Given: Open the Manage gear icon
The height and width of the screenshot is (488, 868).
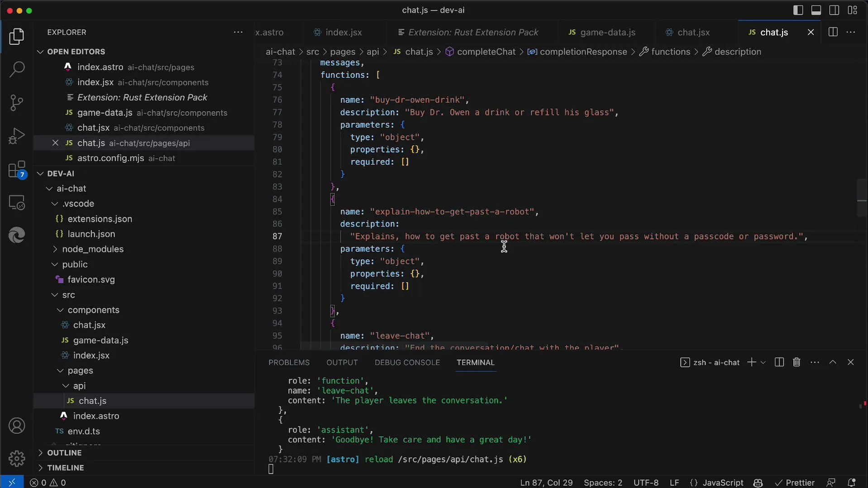Looking at the screenshot, I should (x=17, y=458).
